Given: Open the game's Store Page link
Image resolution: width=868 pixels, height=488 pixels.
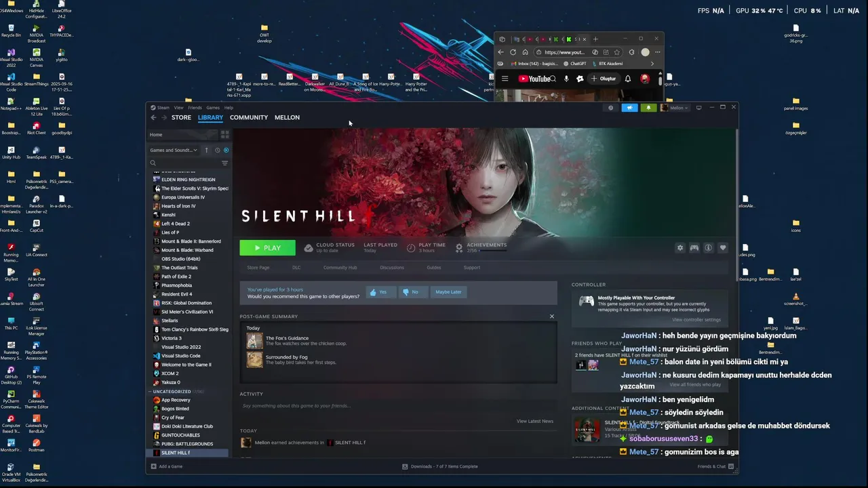Looking at the screenshot, I should pyautogui.click(x=258, y=268).
